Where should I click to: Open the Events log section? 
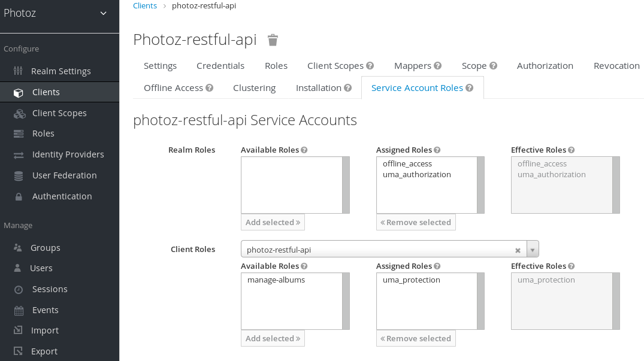(44, 310)
